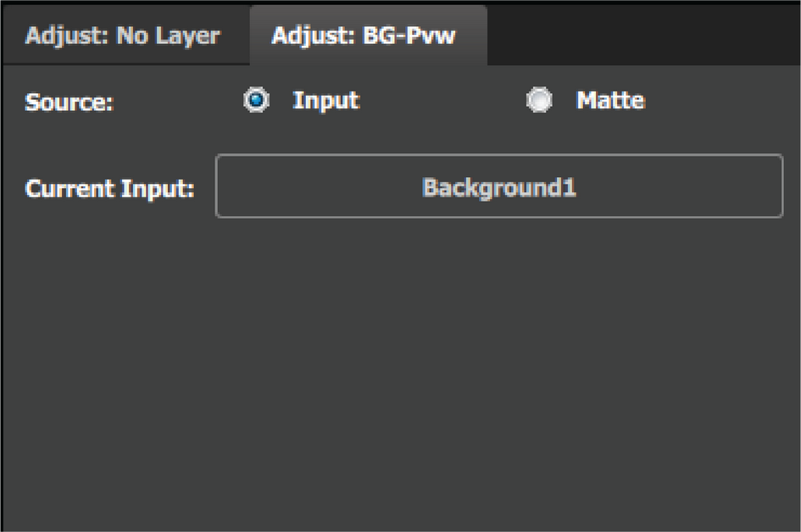Click the Matte radio label text
Screen dimensions: 801x532
pos(610,100)
